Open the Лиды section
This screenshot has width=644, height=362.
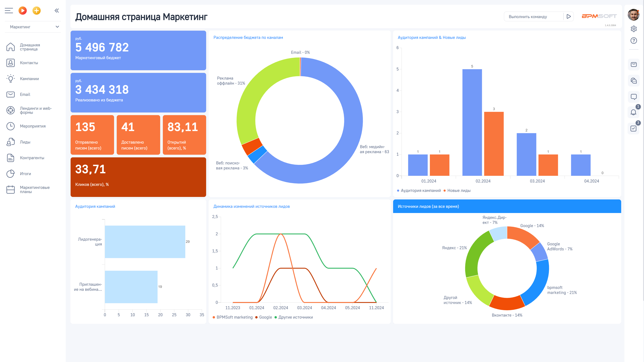point(25,142)
